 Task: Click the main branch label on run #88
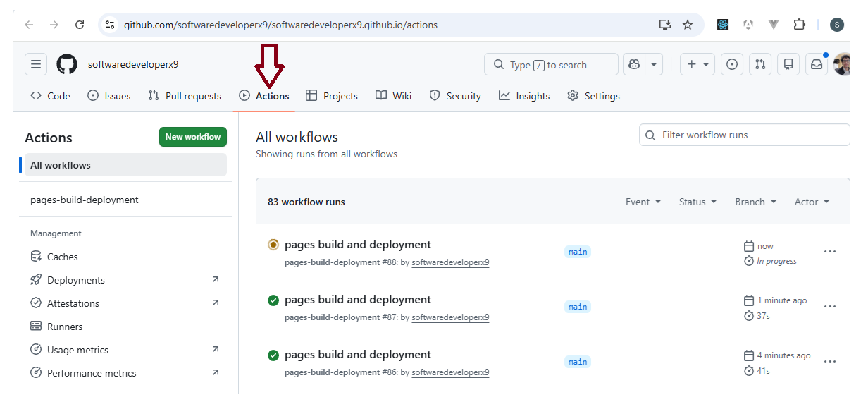[578, 252]
